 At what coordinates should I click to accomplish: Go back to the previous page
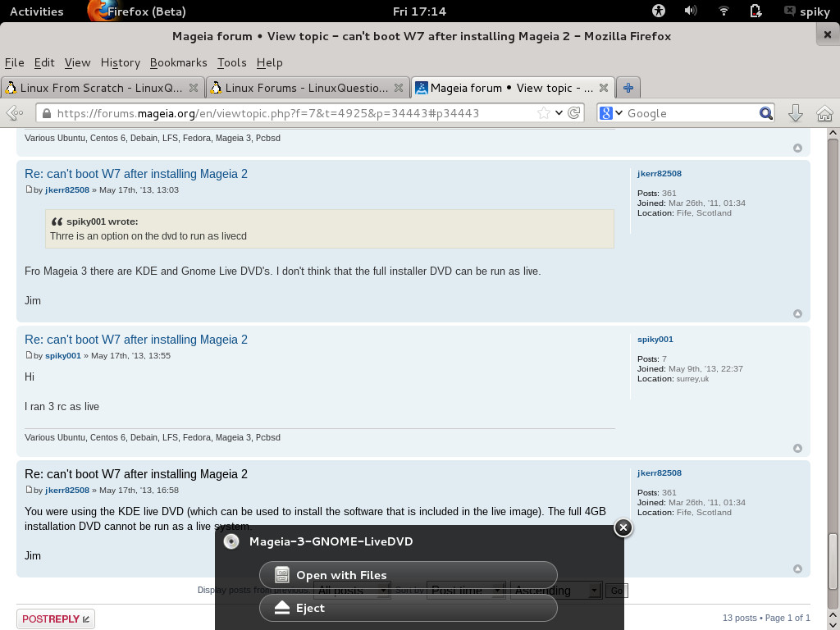point(15,113)
